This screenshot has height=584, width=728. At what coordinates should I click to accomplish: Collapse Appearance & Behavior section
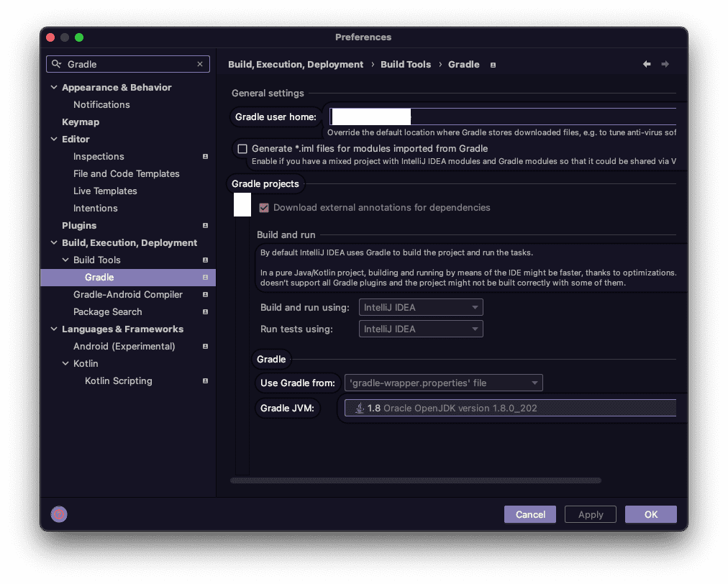54,87
